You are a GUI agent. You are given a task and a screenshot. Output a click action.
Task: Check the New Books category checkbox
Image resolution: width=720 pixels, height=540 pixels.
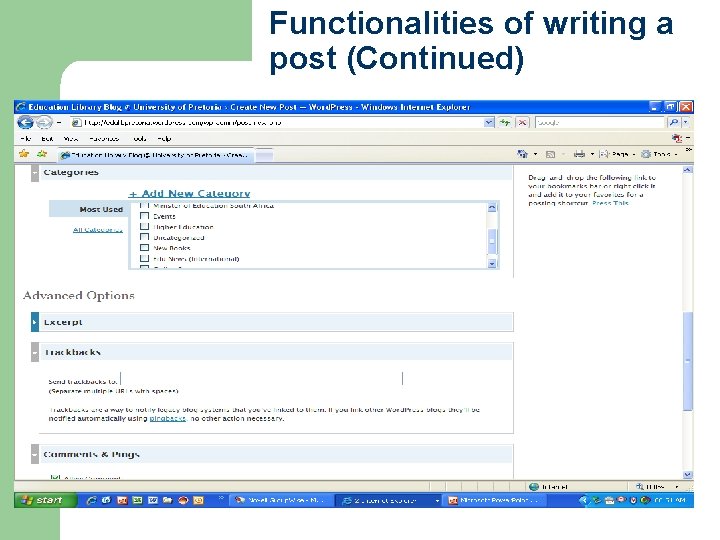[144, 248]
